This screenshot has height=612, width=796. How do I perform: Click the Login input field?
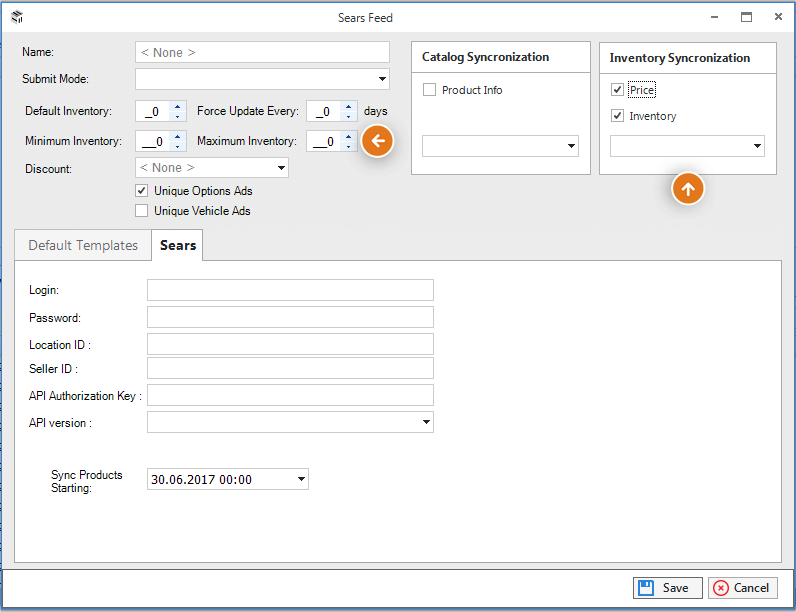[x=290, y=290]
